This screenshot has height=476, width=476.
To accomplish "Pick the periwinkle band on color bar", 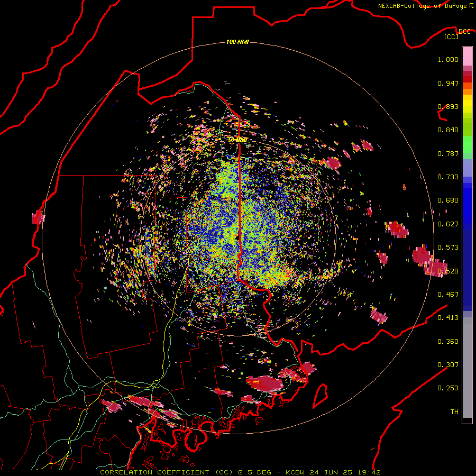I will coord(467,168).
